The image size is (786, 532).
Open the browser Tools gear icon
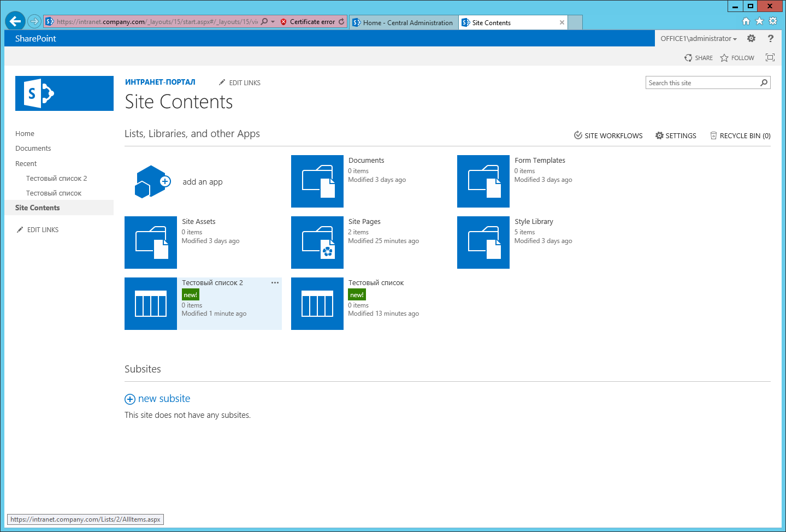(x=773, y=21)
